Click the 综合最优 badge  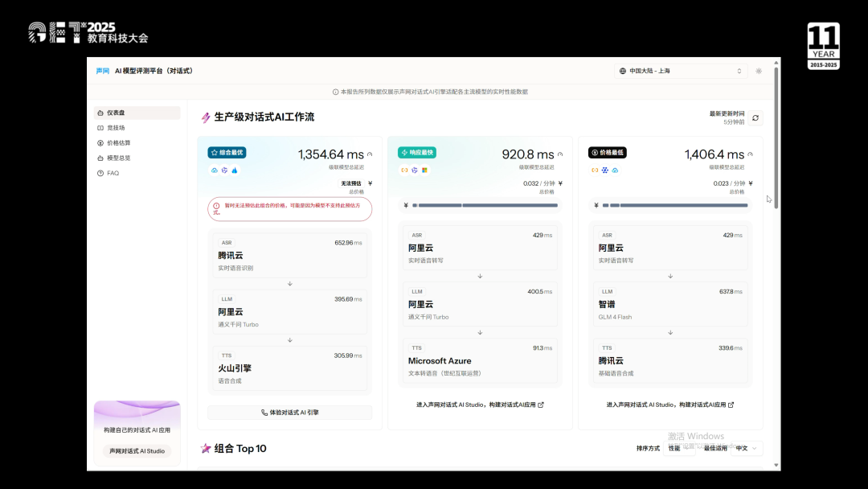227,152
